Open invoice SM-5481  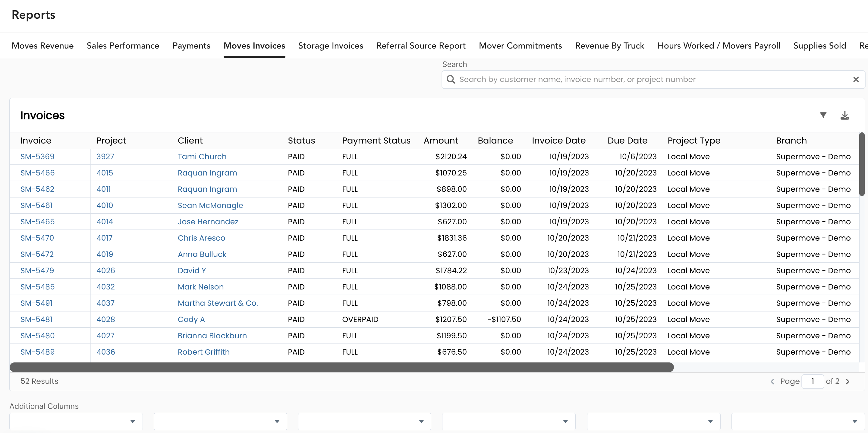pyautogui.click(x=36, y=319)
